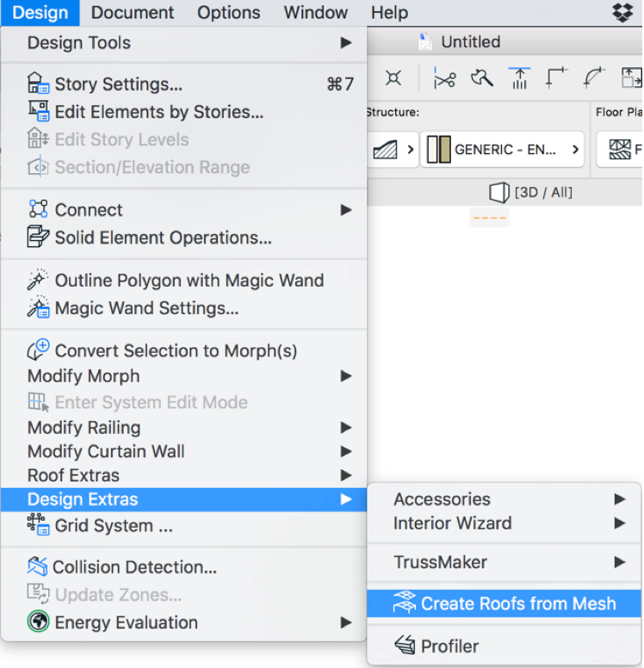
Task: Click the Convert to Morph icon
Action: pos(38,349)
